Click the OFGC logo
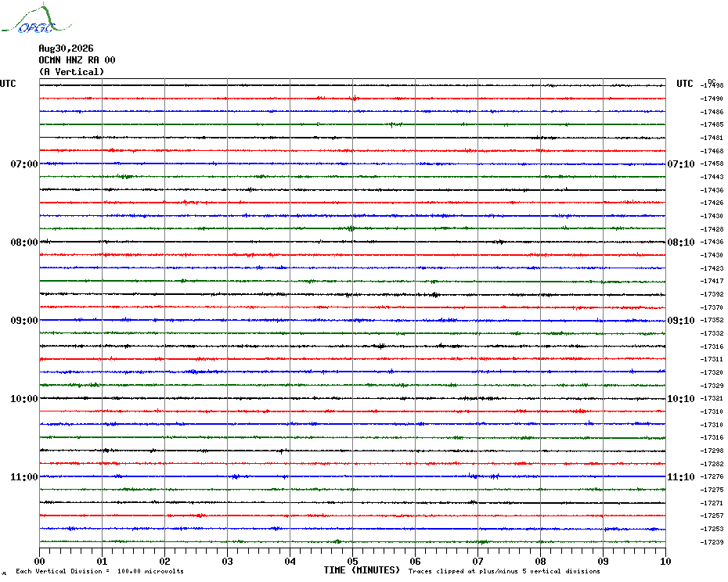 [36, 19]
